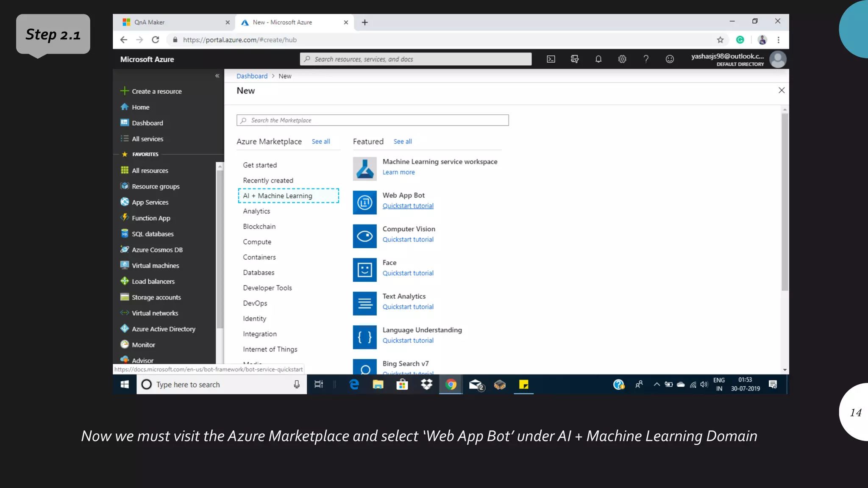Select Databases marketplace category
Viewport: 868px width, 488px height.
[259, 273]
